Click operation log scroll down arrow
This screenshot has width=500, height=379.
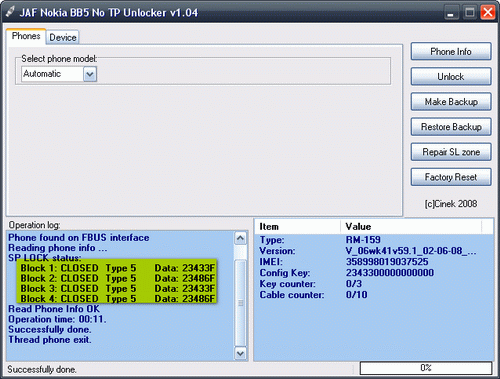pos(240,353)
